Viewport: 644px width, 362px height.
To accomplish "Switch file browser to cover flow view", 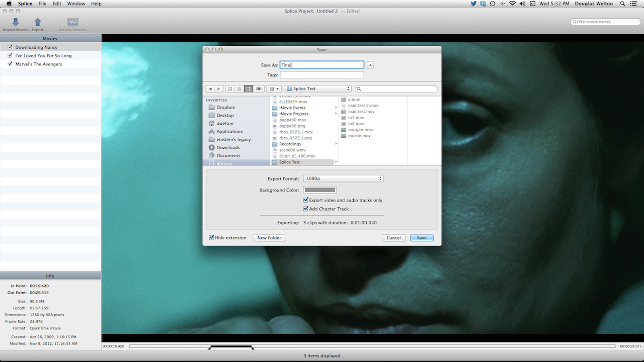I will (259, 89).
